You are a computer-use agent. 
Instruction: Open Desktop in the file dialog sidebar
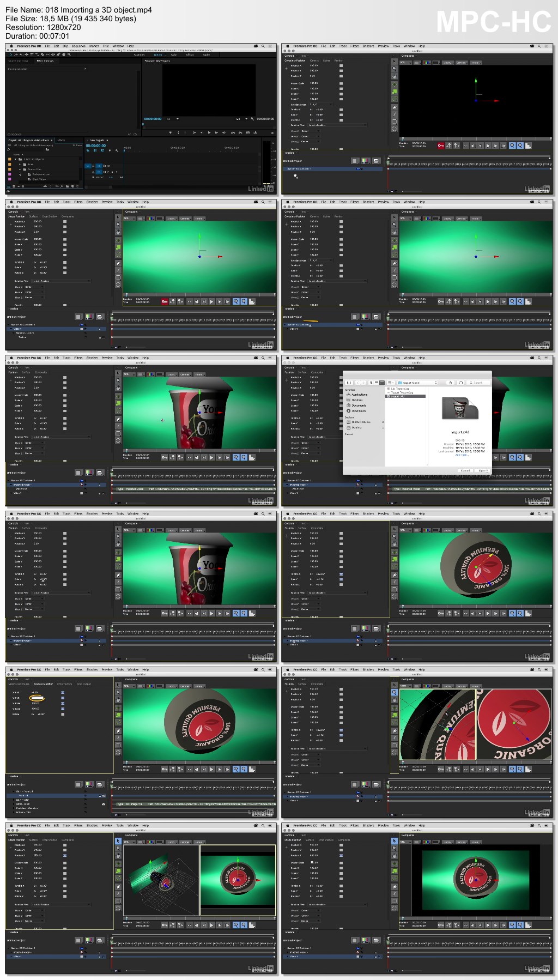pos(357,400)
